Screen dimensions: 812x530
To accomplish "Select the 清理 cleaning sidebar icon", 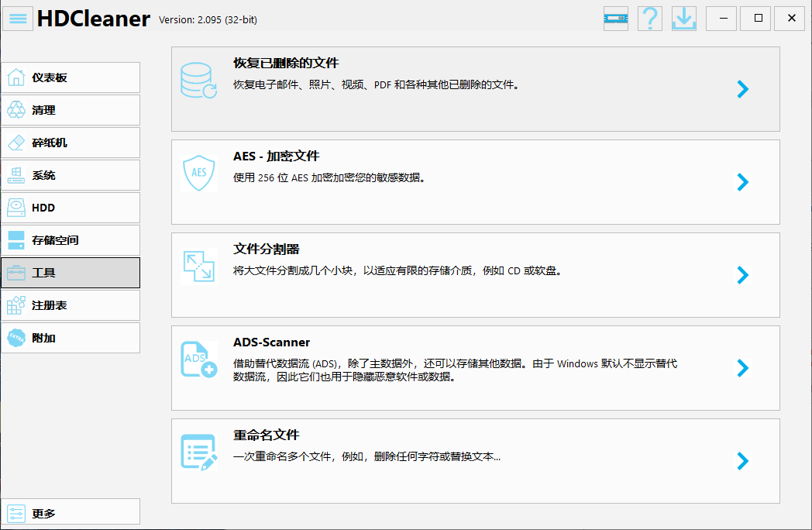I will (x=17, y=110).
